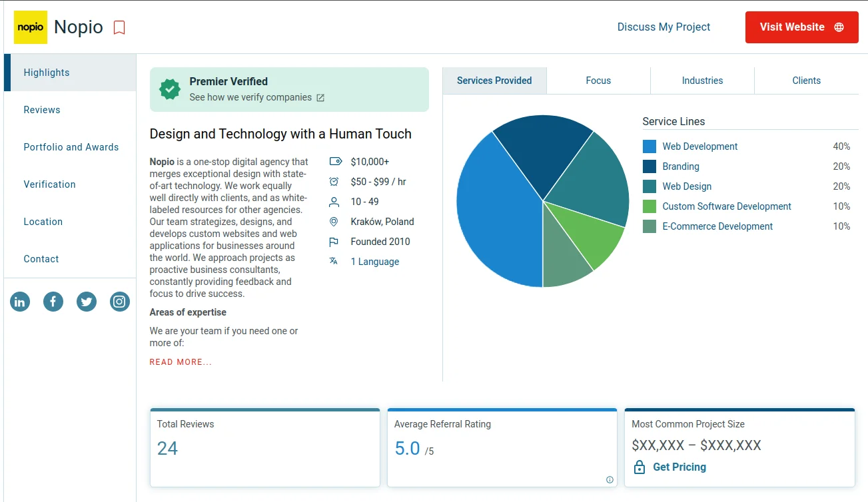Image resolution: width=868 pixels, height=502 pixels.
Task: Click the Nopio company name heading
Action: coord(79,27)
